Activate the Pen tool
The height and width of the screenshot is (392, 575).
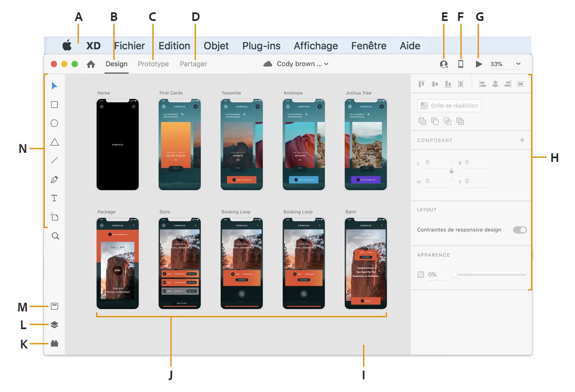(x=55, y=179)
